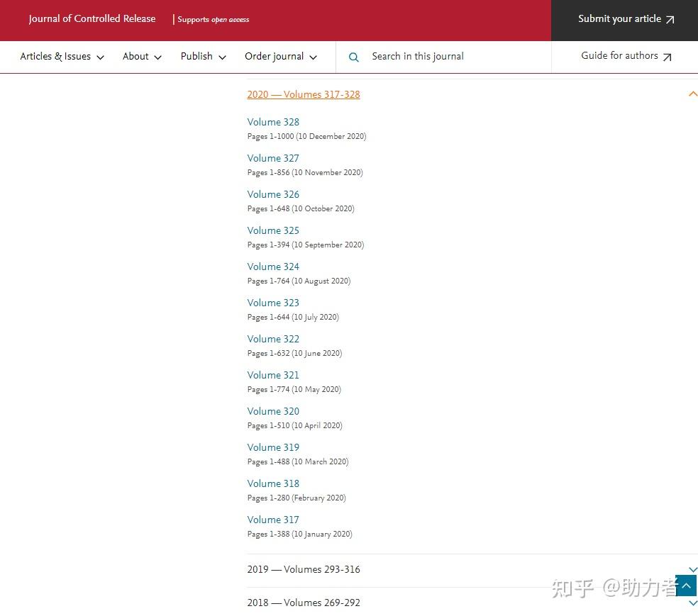The width and height of the screenshot is (698, 616).
Task: Open Volume 327 link
Action: tap(273, 158)
